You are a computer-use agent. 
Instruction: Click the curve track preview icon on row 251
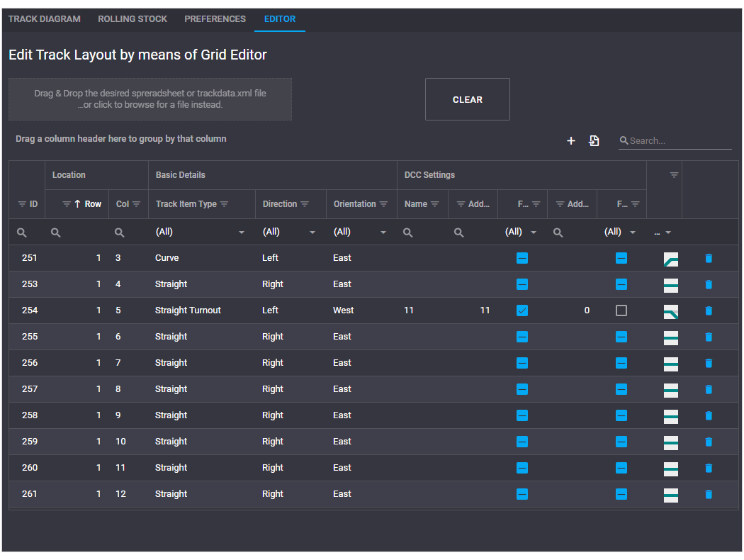point(670,258)
